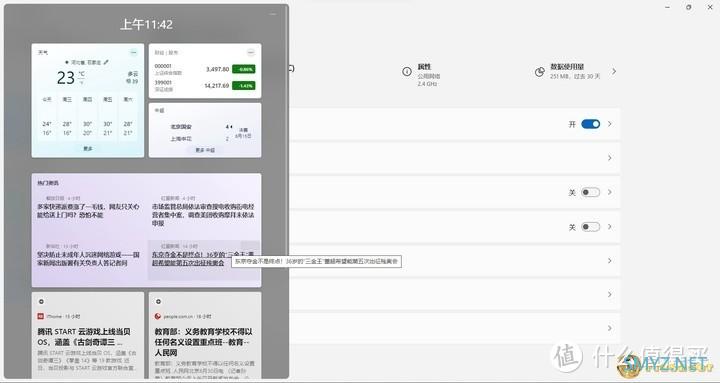Click the 上午11:42 time header
This screenshot has width=720, height=383.
tap(146, 24)
